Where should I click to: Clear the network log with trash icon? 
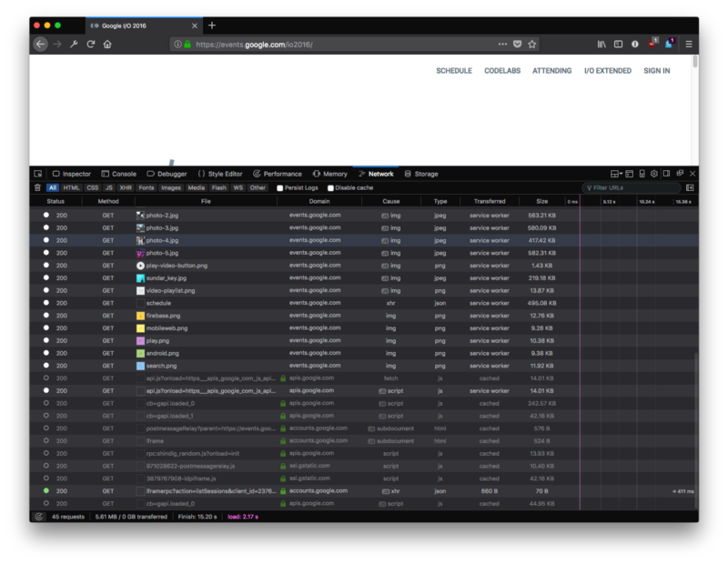[x=37, y=187]
